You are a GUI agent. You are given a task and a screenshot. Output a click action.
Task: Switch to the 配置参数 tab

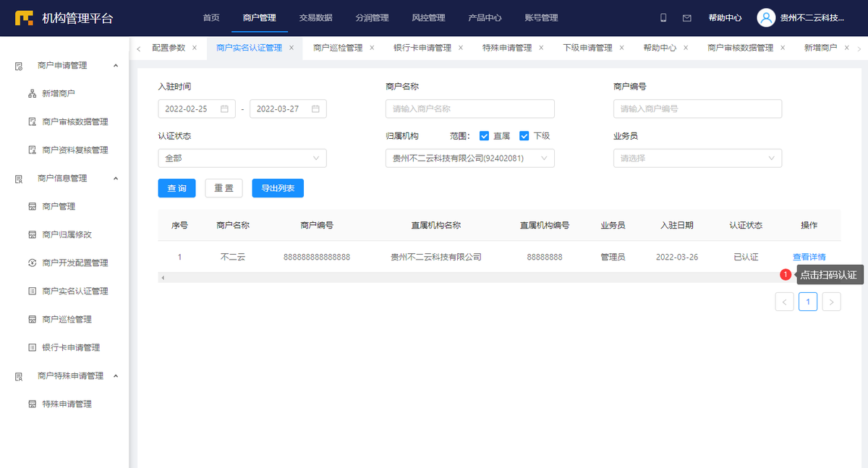click(169, 48)
